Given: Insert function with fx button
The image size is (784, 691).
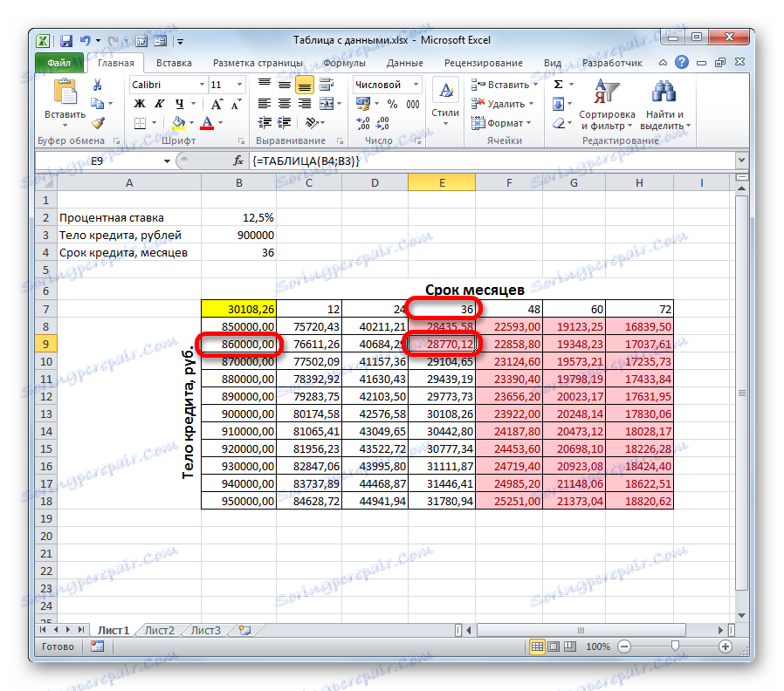Looking at the screenshot, I should point(238,161).
